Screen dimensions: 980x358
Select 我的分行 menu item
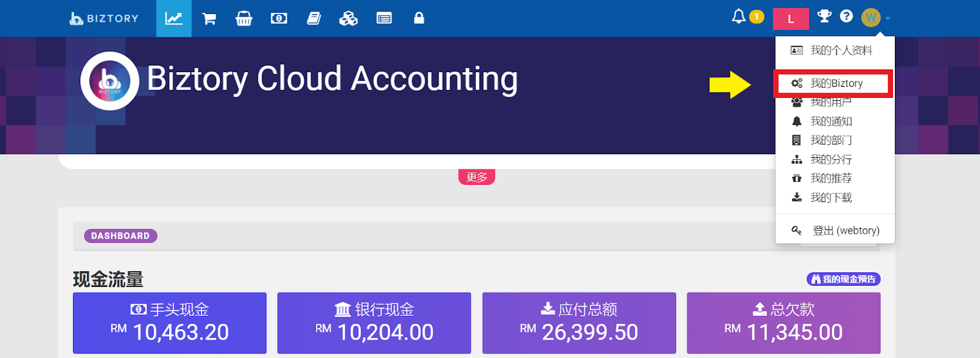835,159
